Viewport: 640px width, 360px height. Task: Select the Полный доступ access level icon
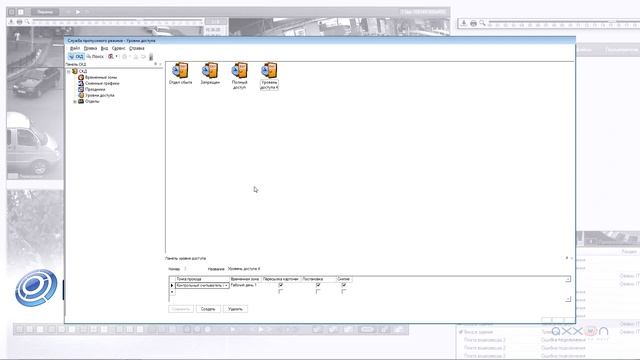tap(239, 70)
